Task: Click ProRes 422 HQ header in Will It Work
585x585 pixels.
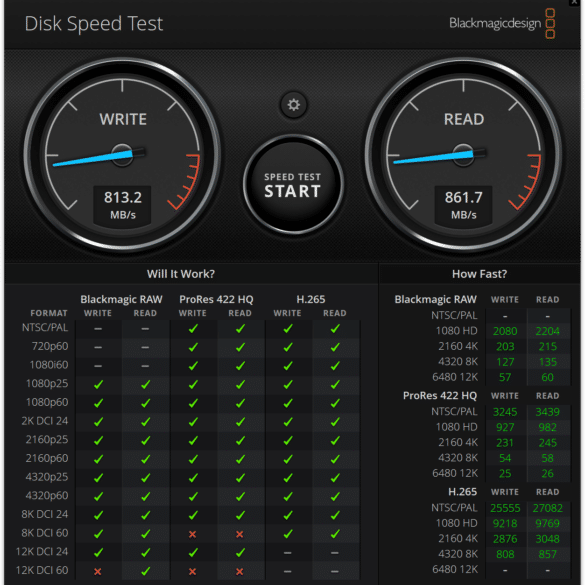Action: 216,299
